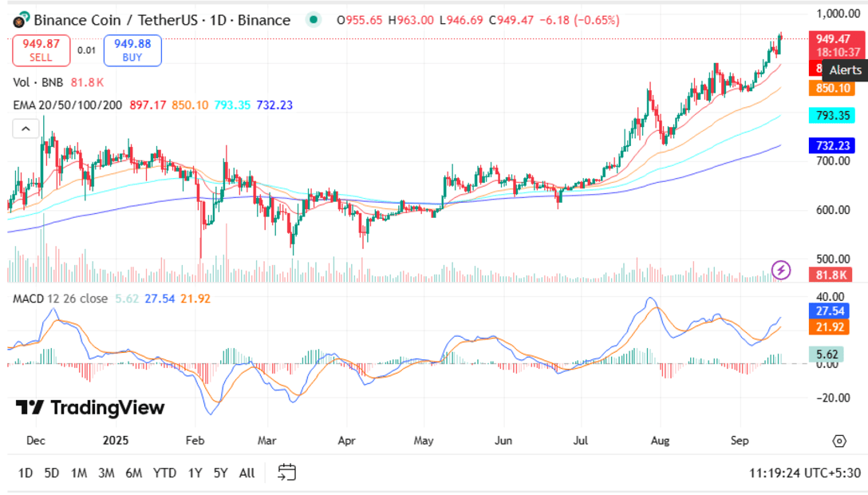Viewport: 868px width, 495px height.
Task: Select the 5D time range
Action: click(x=52, y=473)
